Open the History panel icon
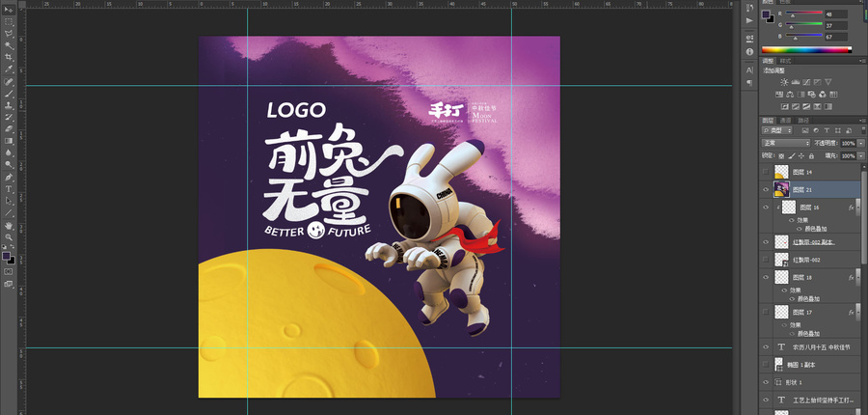The image size is (868, 415). (x=749, y=8)
